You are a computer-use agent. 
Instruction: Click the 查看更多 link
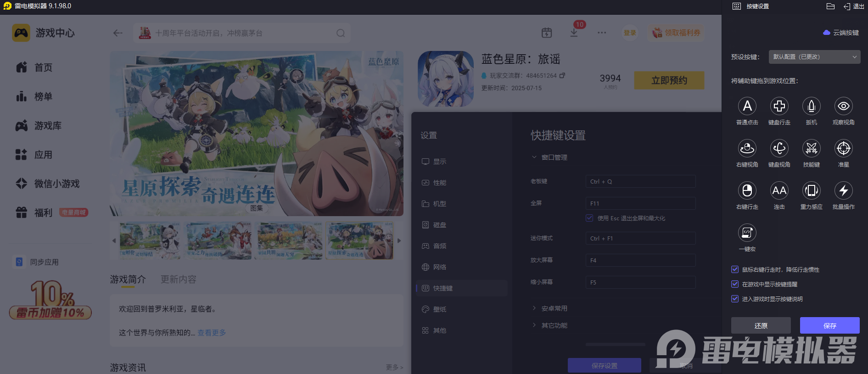212,333
